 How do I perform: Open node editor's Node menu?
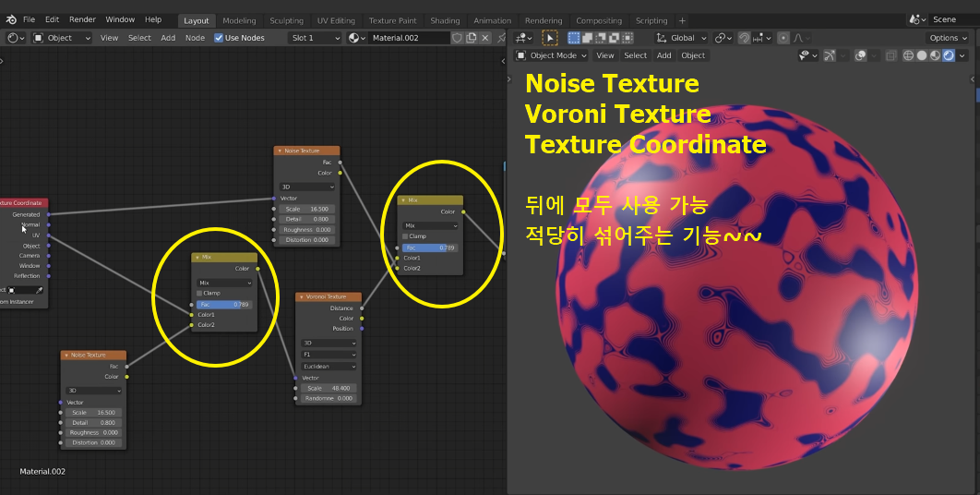pyautogui.click(x=195, y=38)
